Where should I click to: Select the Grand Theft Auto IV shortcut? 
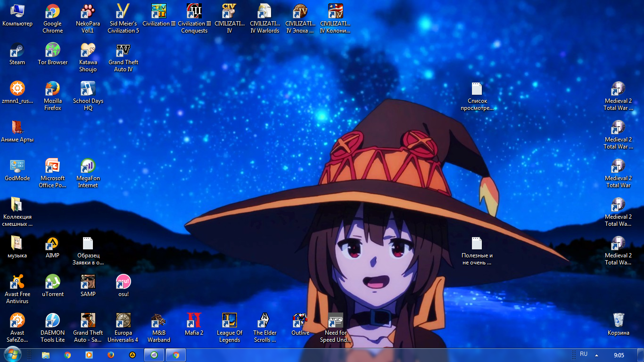coord(123,58)
